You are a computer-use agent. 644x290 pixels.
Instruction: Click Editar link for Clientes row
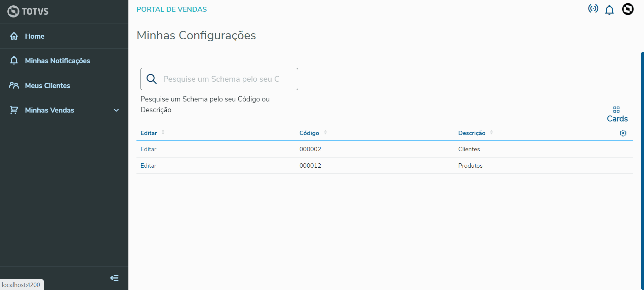click(148, 149)
